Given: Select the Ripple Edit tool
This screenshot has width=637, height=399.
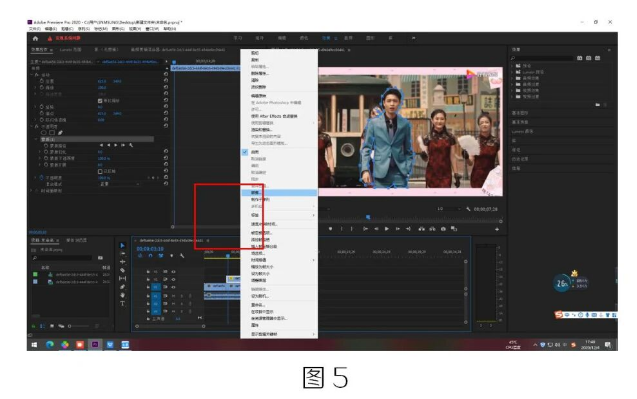Looking at the screenshot, I should pyautogui.click(x=122, y=262).
